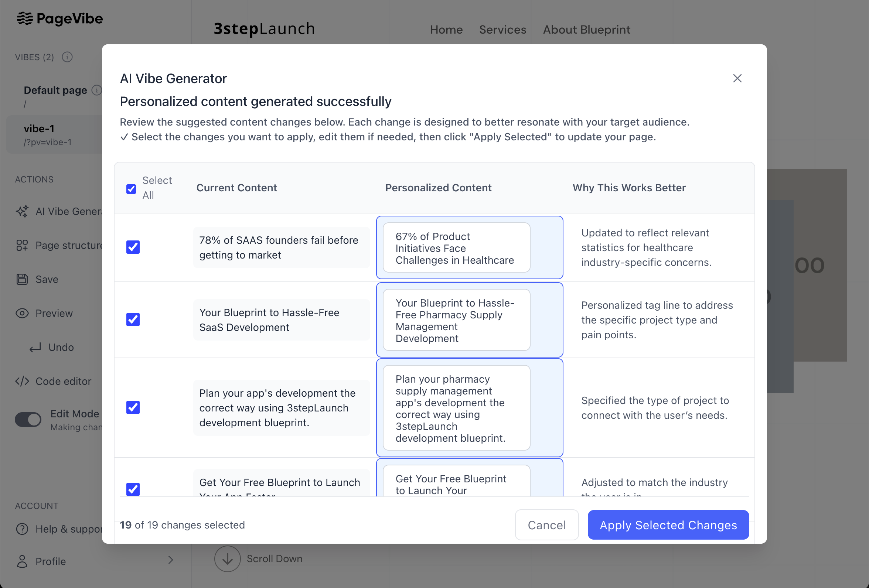Click the Undo arrow icon
Image resolution: width=869 pixels, height=588 pixels.
(x=35, y=348)
